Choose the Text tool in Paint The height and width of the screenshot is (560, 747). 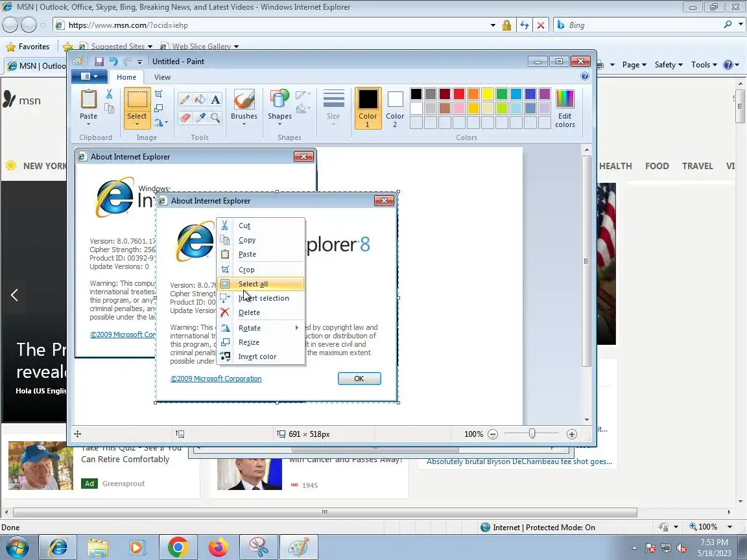(x=215, y=99)
